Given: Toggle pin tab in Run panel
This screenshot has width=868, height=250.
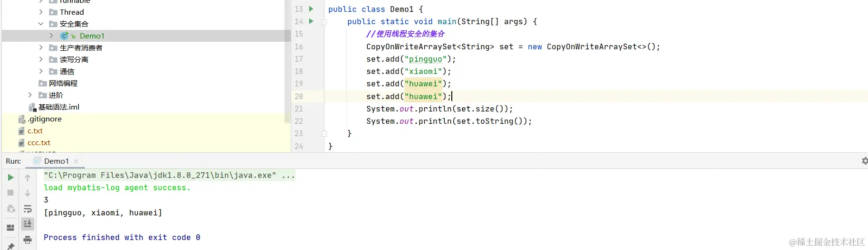Looking at the screenshot, I should 10,246.
